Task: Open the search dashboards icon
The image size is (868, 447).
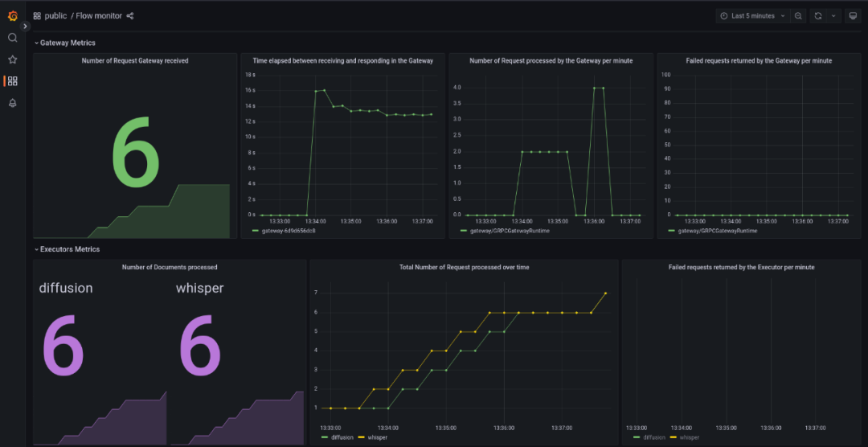Action: coord(12,38)
